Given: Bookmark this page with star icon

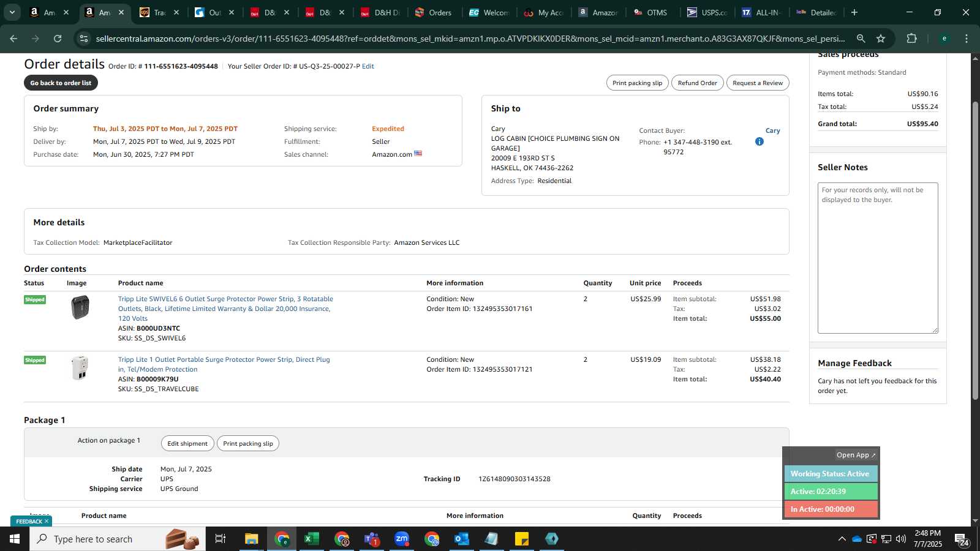Looking at the screenshot, I should [x=881, y=39].
